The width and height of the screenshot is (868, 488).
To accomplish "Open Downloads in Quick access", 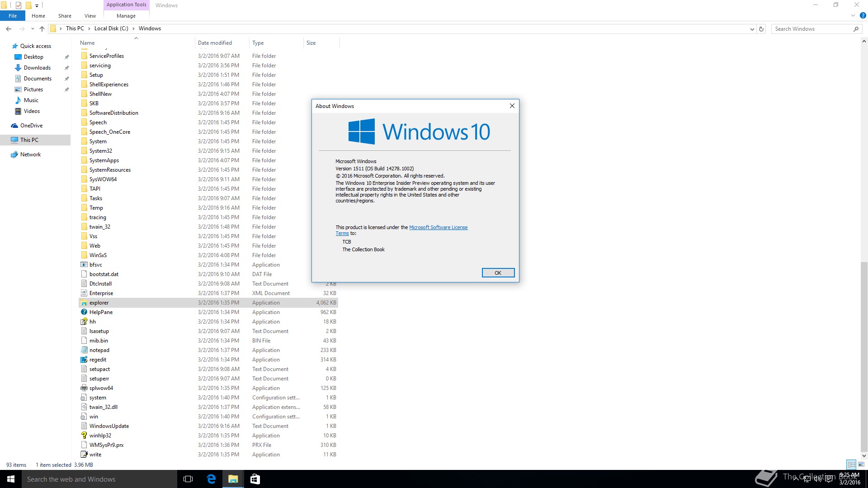I will (x=37, y=68).
